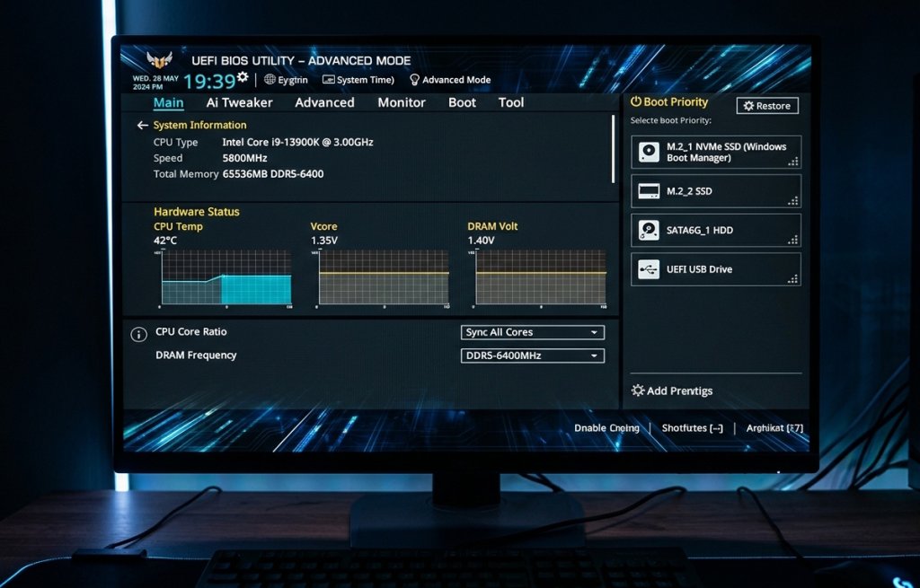
Task: Click the Boot Priority heading
Action: [x=676, y=102]
